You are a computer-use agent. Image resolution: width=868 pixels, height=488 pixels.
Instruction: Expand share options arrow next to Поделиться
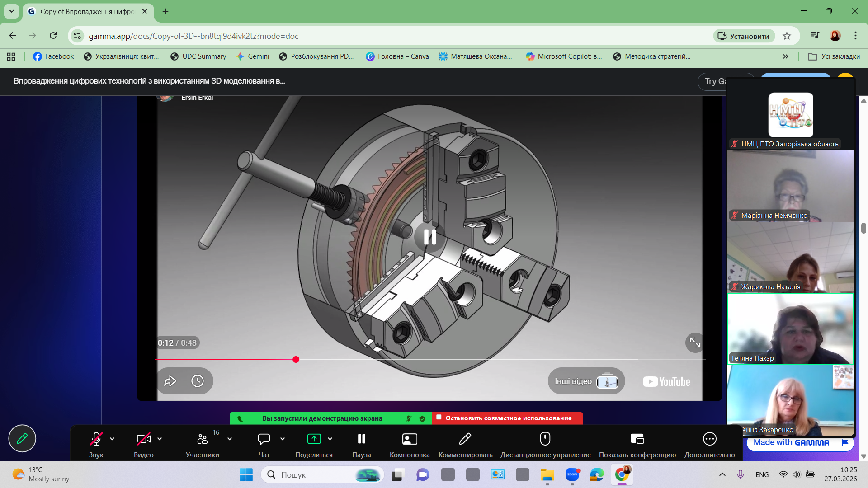(330, 439)
